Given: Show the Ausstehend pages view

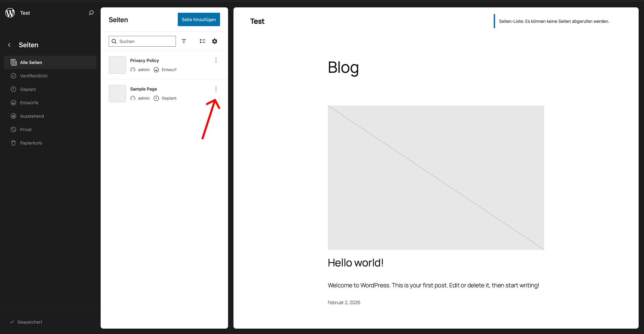Looking at the screenshot, I should [50, 116].
